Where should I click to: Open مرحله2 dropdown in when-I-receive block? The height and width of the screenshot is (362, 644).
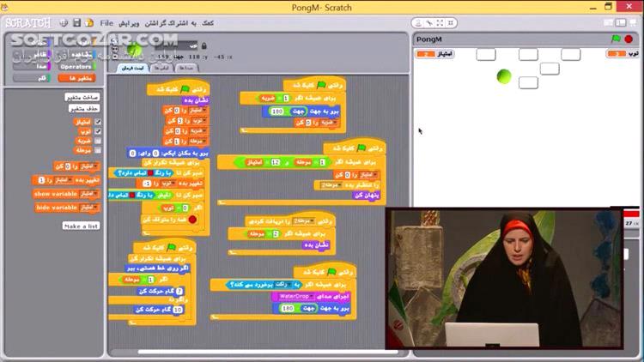[303, 221]
